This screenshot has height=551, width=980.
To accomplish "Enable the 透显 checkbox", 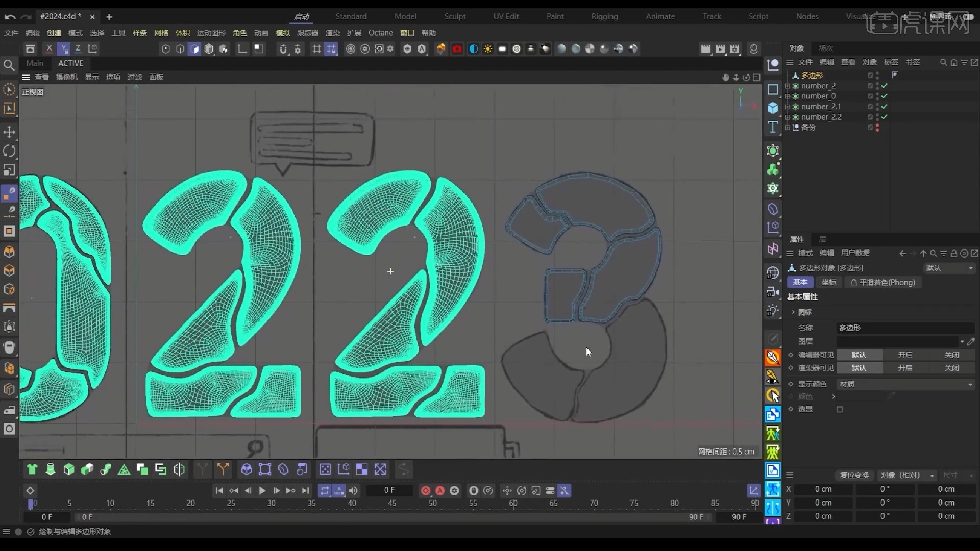I will 840,410.
